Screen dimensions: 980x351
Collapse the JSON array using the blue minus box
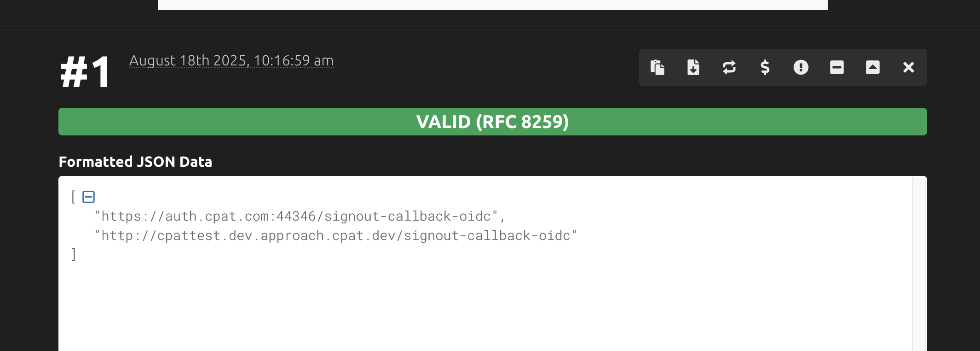88,197
